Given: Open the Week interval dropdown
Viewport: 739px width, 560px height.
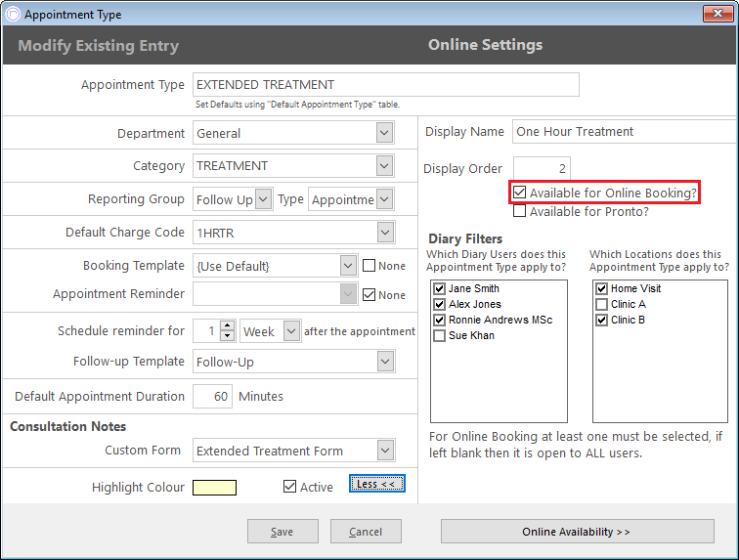Looking at the screenshot, I should point(291,331).
